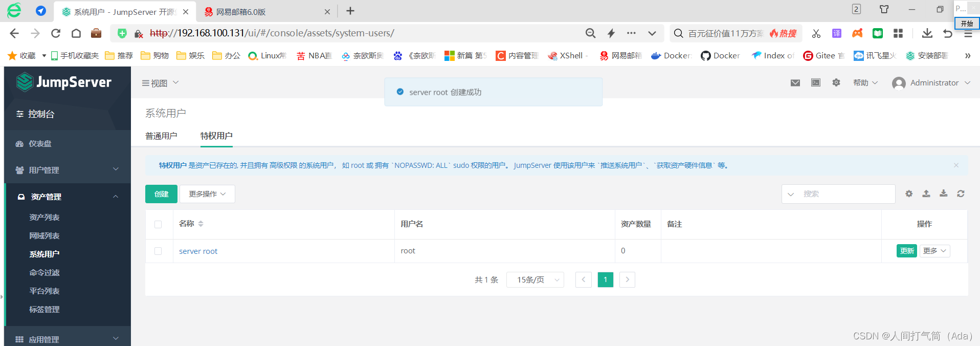Click the table column settings gear icon
980x346 pixels.
909,193
